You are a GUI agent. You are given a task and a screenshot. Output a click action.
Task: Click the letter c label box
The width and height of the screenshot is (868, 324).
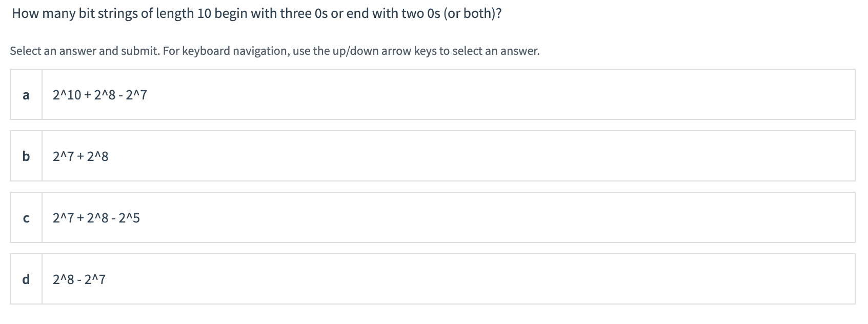[x=26, y=217]
